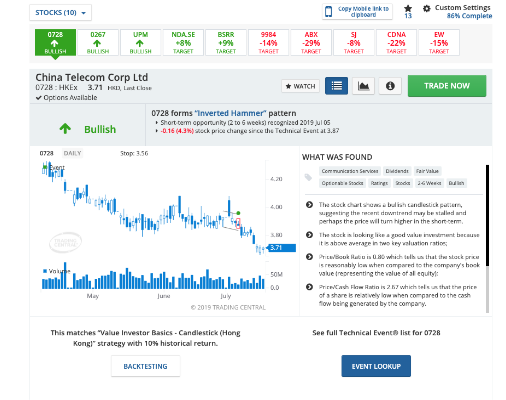Open the info circle icon

click(390, 86)
